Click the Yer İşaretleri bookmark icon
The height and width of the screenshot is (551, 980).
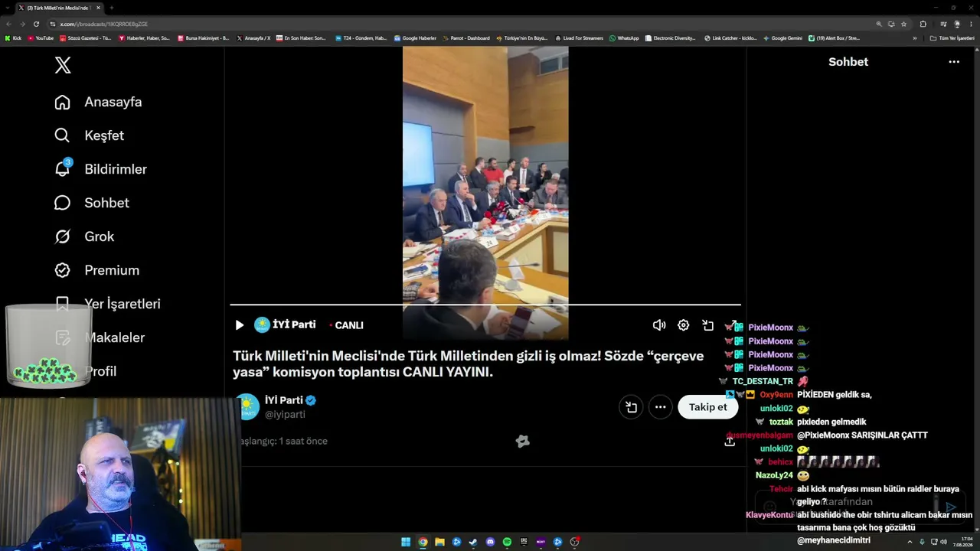click(x=63, y=304)
